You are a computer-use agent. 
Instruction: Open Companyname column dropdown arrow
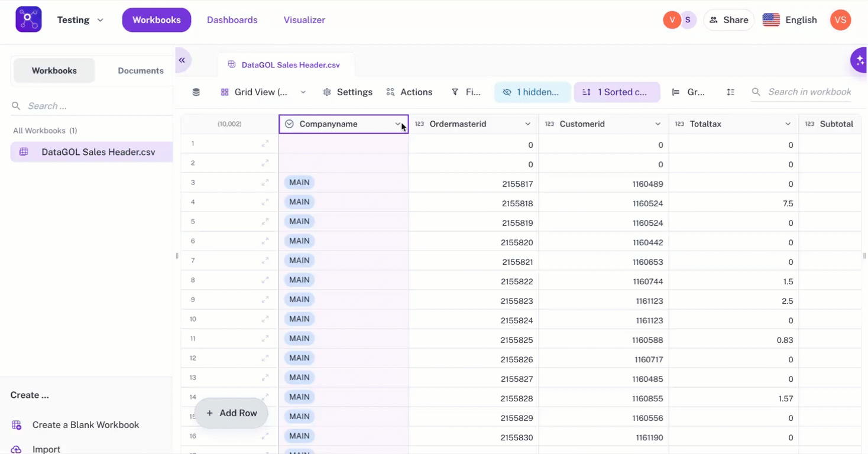(399, 124)
